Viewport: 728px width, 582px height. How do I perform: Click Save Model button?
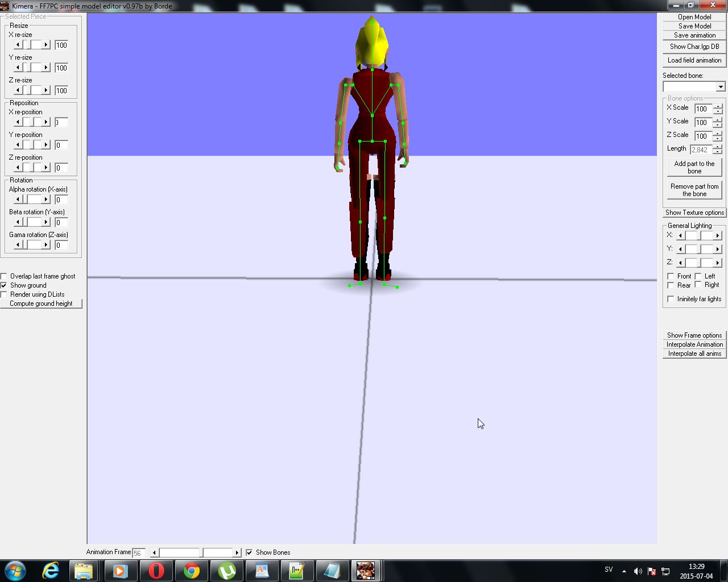pyautogui.click(x=694, y=26)
